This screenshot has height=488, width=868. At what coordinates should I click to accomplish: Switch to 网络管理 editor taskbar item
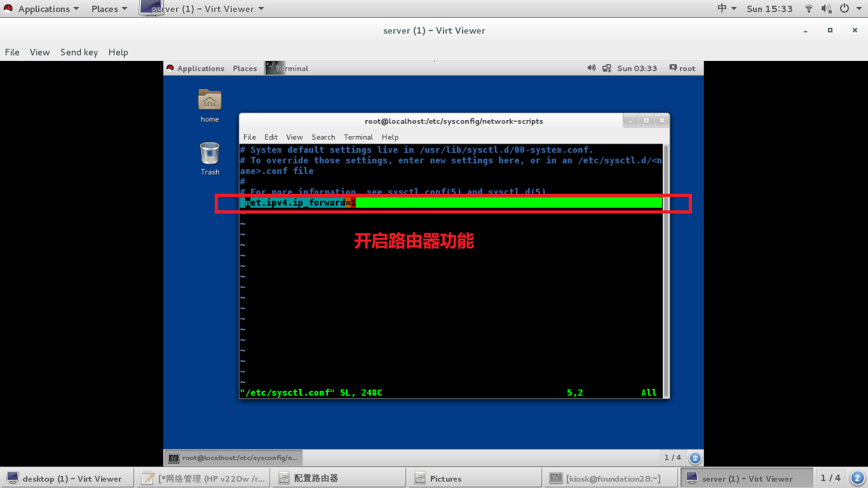pos(204,478)
